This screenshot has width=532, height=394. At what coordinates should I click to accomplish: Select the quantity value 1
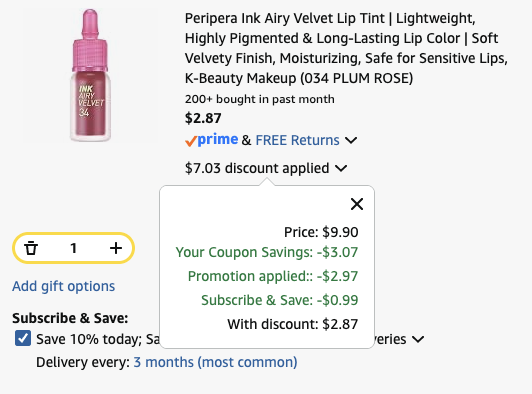pos(73,248)
